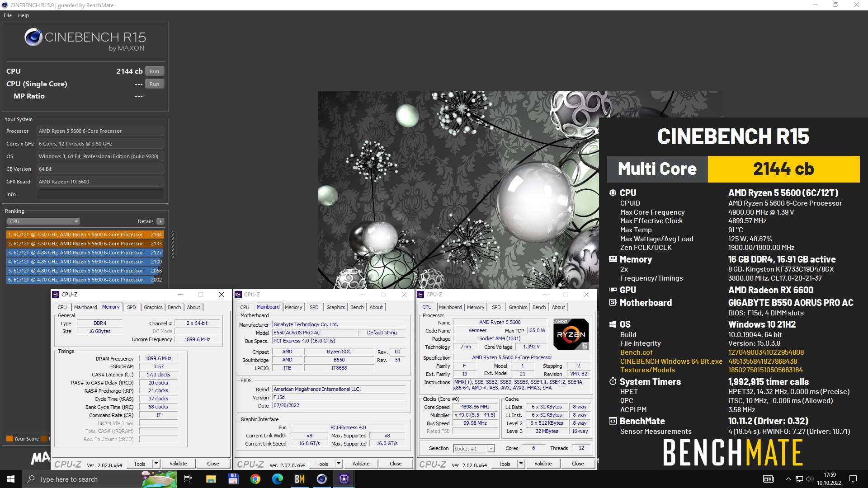The image size is (868, 488).
Task: Click the DRAM Frequency 1899.6 MHz value
Action: point(158,358)
